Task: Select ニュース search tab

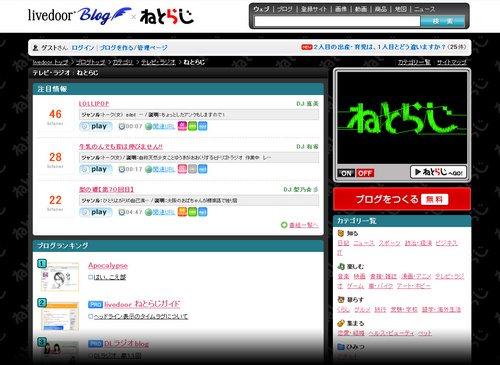Action: click(x=425, y=9)
